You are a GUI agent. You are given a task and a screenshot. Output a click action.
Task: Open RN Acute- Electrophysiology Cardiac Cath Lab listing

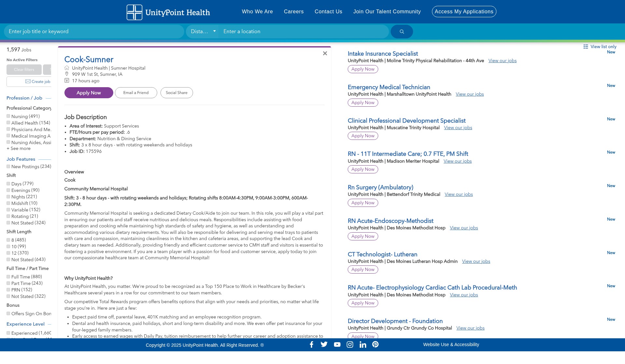[x=432, y=288]
